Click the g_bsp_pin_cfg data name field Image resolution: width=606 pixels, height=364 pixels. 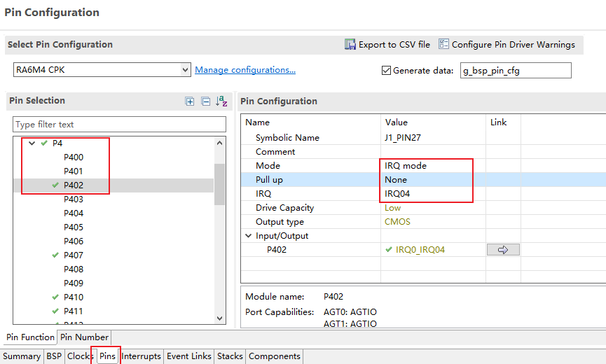pos(515,71)
